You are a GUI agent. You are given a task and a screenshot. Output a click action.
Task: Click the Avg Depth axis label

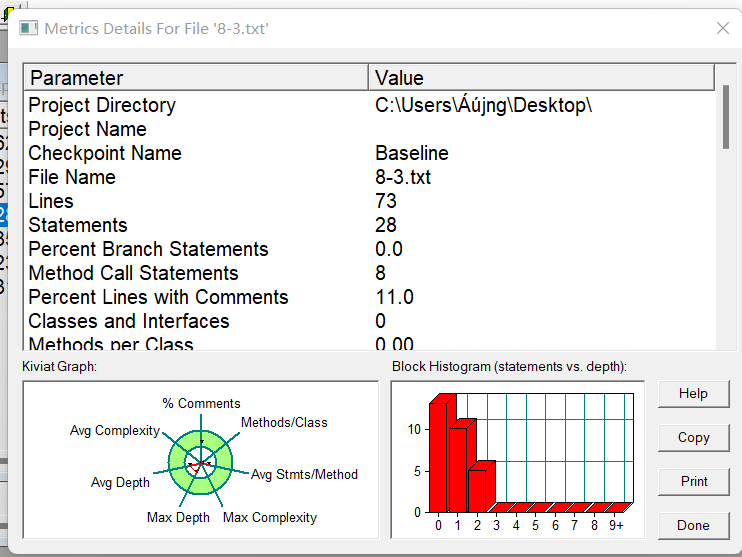click(x=120, y=483)
